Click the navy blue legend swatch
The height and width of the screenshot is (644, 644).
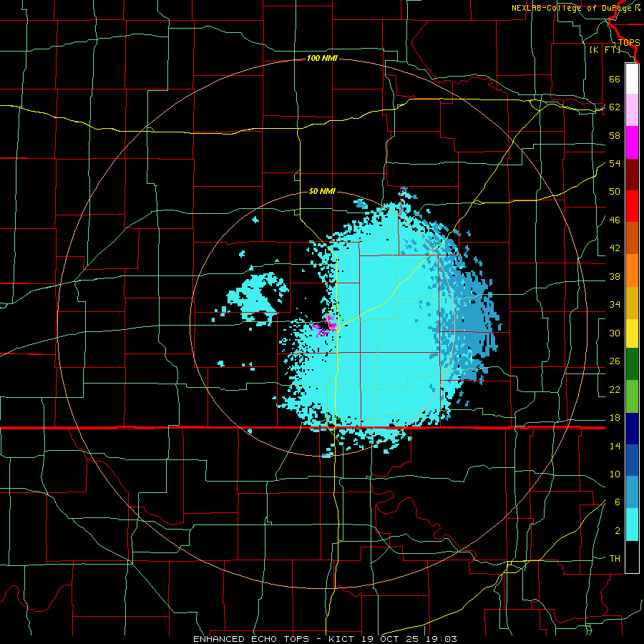coord(632,429)
